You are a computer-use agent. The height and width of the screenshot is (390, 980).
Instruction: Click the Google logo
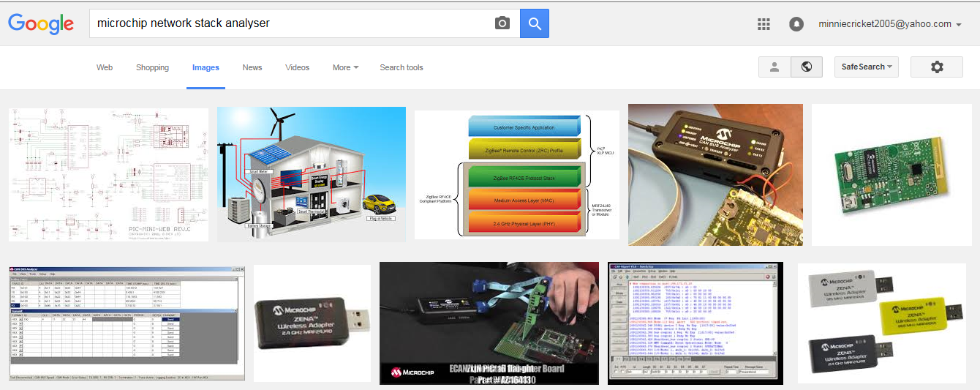pos(41,24)
